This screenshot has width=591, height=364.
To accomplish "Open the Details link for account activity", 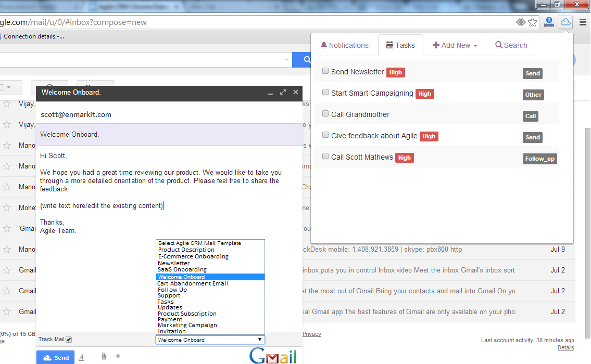I will click(566, 348).
